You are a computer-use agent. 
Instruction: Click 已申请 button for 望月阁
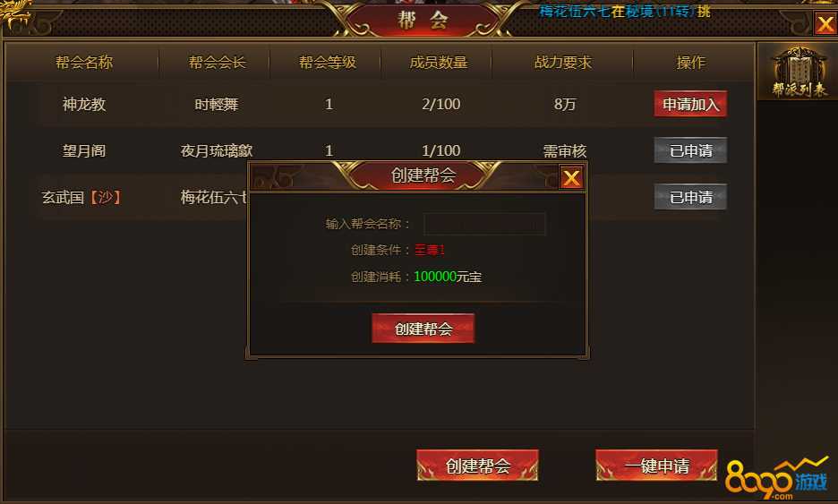coord(690,150)
